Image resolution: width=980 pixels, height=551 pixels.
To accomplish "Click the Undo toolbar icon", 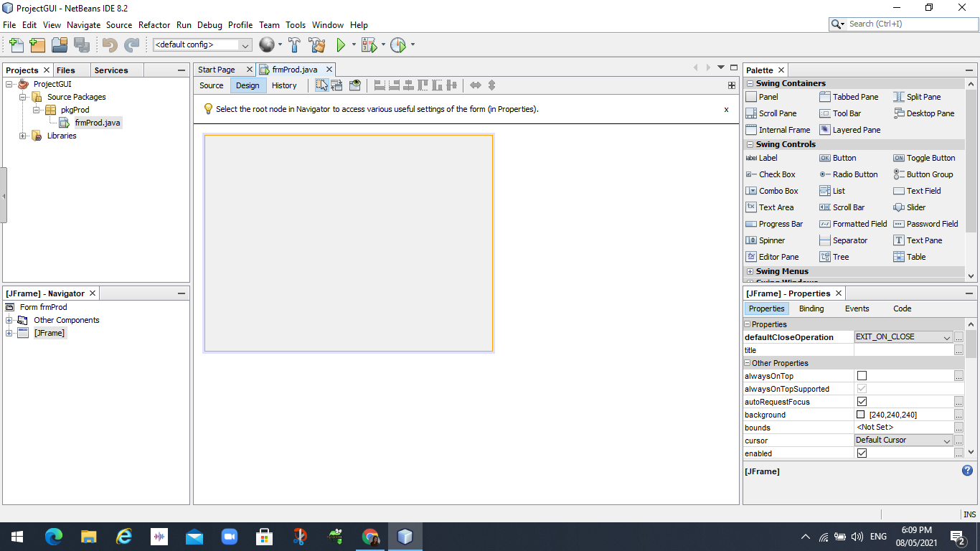I will [109, 44].
